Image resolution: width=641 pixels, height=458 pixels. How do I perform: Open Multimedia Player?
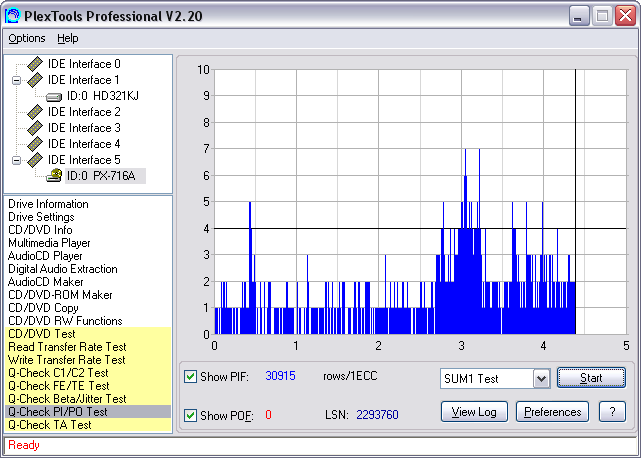pos(49,243)
